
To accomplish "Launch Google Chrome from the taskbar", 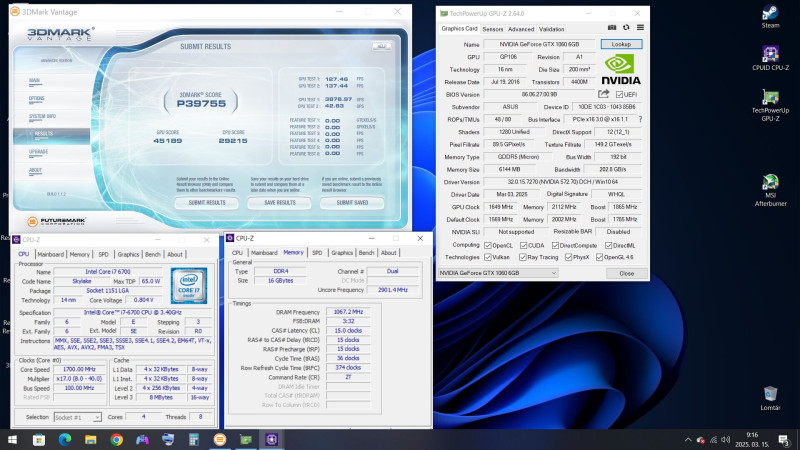I will coord(116,439).
